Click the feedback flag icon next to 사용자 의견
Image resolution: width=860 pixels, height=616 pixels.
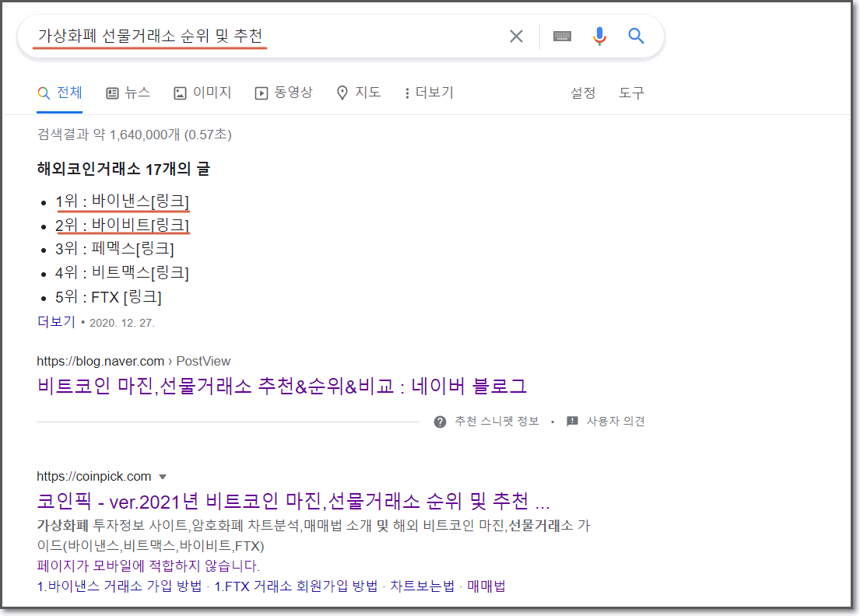(x=571, y=421)
